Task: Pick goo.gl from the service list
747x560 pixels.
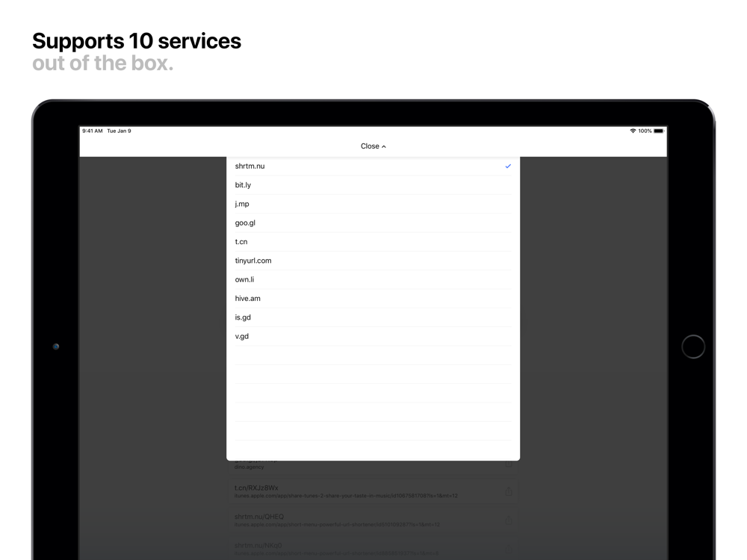Action: (373, 223)
